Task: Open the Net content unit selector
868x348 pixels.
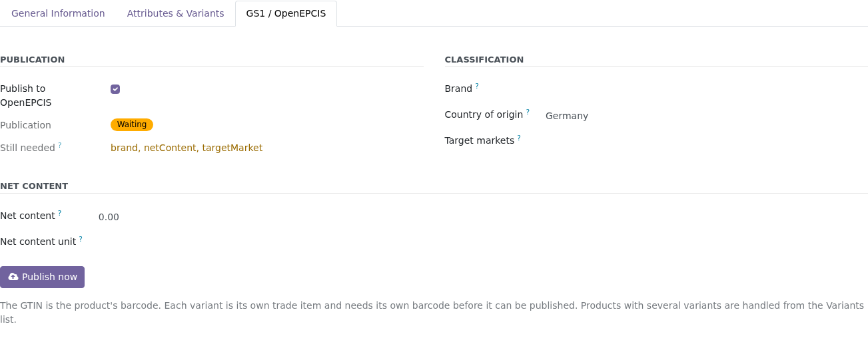Action: [x=260, y=242]
